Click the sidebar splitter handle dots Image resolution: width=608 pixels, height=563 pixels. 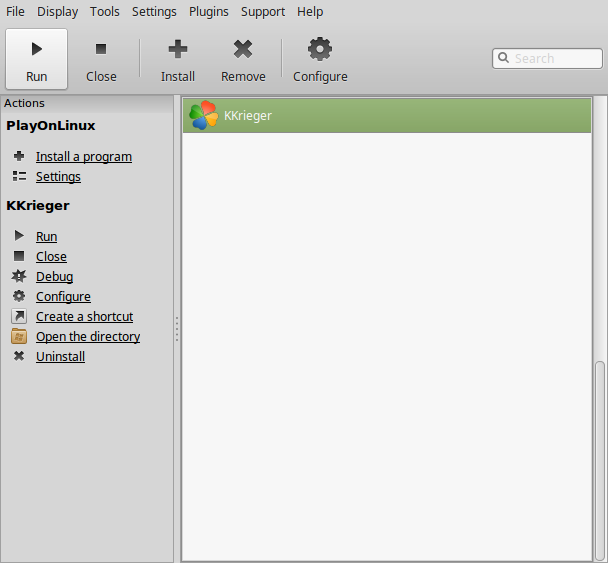coord(177,329)
